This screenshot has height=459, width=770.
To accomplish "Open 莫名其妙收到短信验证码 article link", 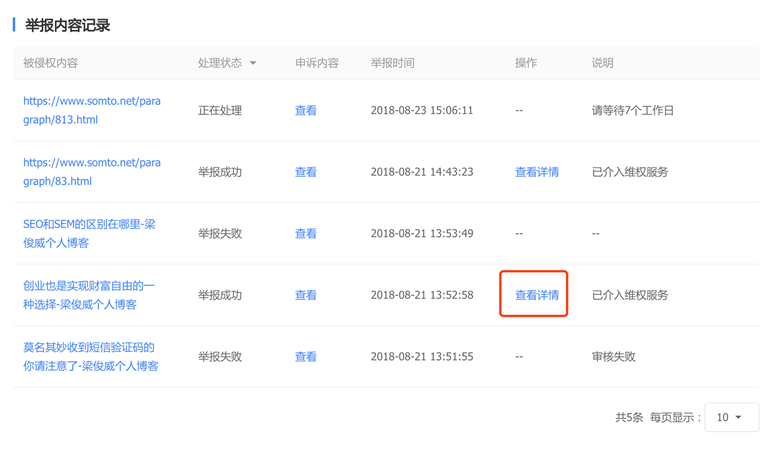I will (90, 356).
